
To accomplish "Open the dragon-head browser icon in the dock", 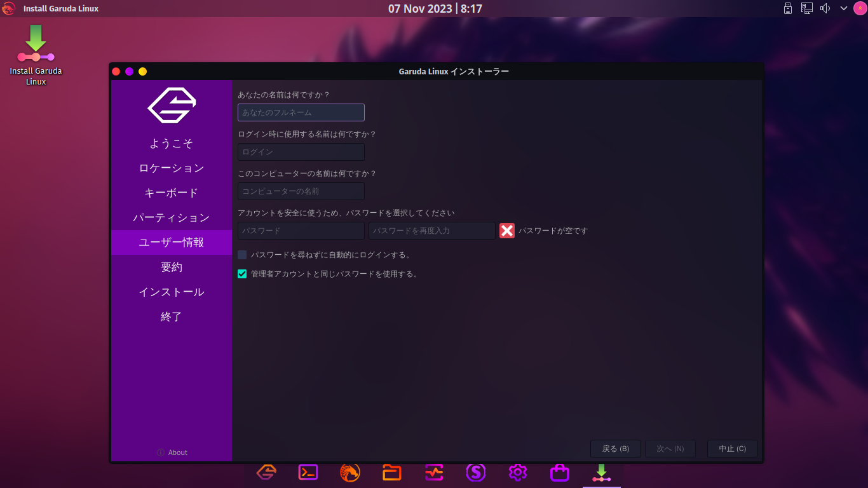I will pyautogui.click(x=350, y=472).
